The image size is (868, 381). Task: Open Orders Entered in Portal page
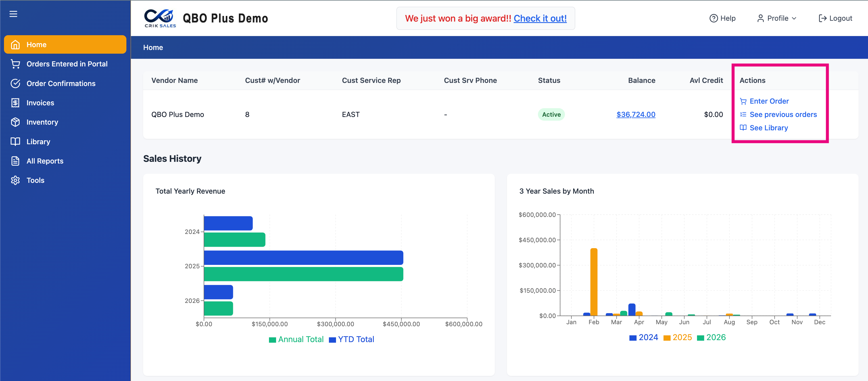(x=67, y=64)
